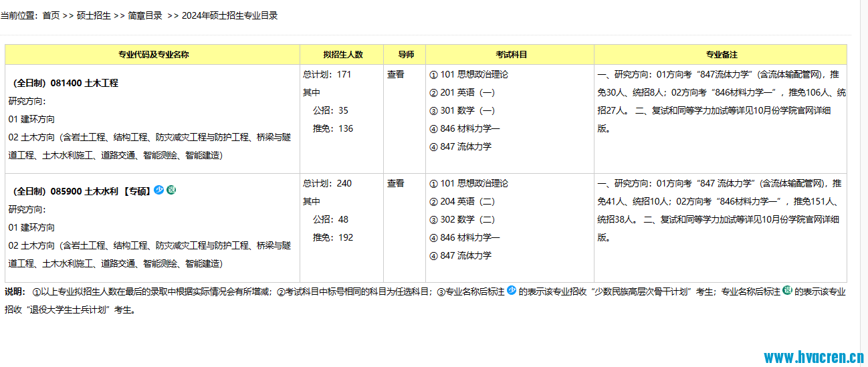Click 查看 for 085900 土木水利 advisors
The image size is (868, 367).
(396, 183)
